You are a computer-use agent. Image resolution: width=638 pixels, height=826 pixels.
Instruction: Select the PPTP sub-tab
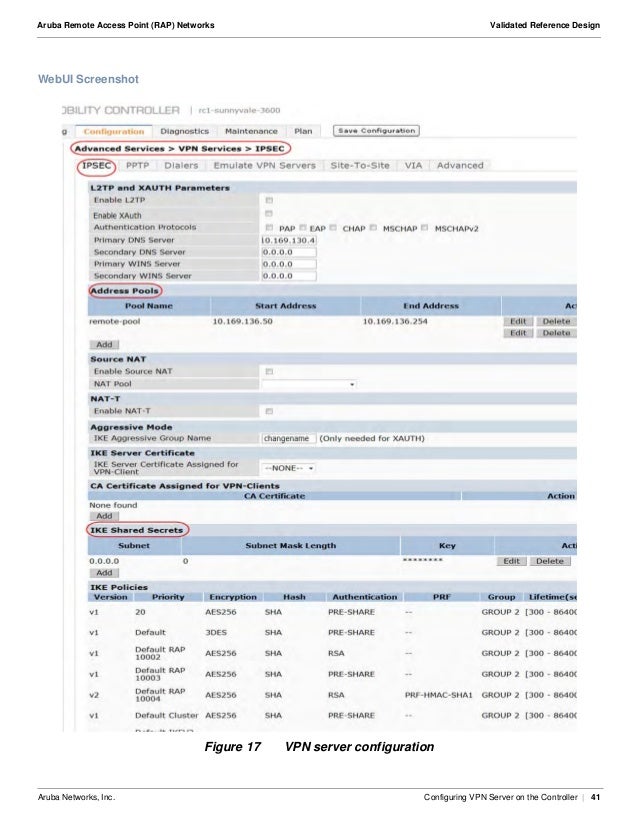138,165
